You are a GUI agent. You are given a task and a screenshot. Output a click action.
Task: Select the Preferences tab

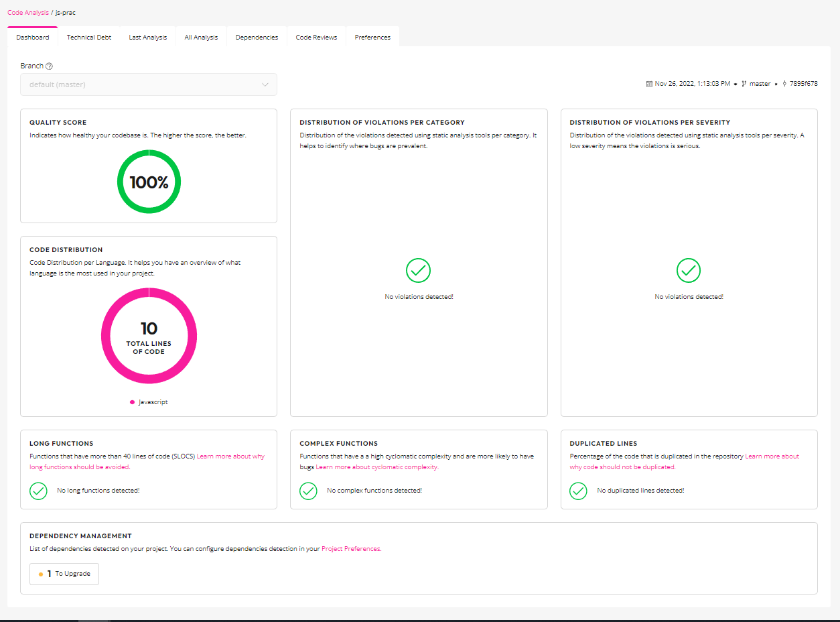click(x=372, y=38)
